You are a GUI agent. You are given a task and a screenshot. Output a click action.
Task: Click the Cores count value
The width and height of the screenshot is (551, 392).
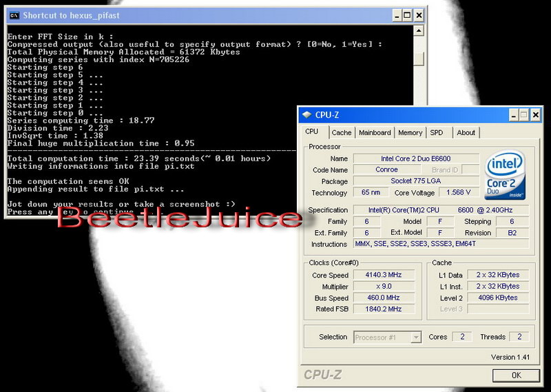(461, 337)
